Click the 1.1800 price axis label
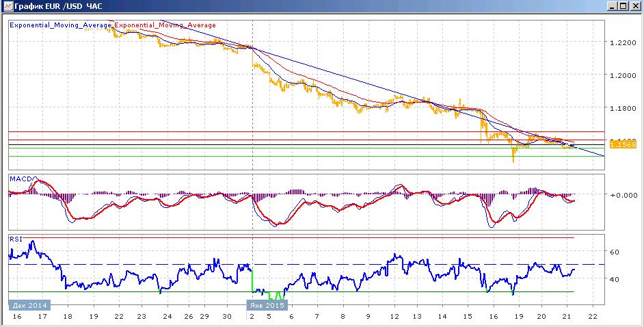644x327 pixels. coord(624,109)
